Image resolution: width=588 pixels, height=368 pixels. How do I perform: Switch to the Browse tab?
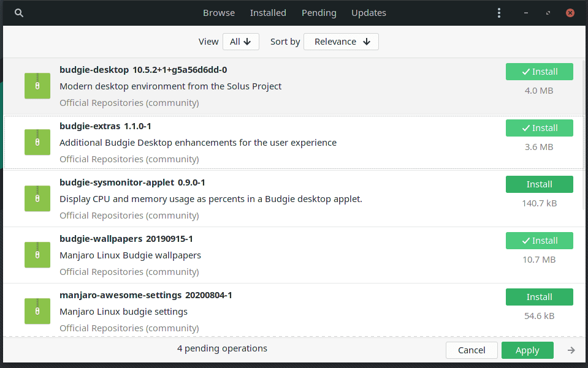[219, 13]
